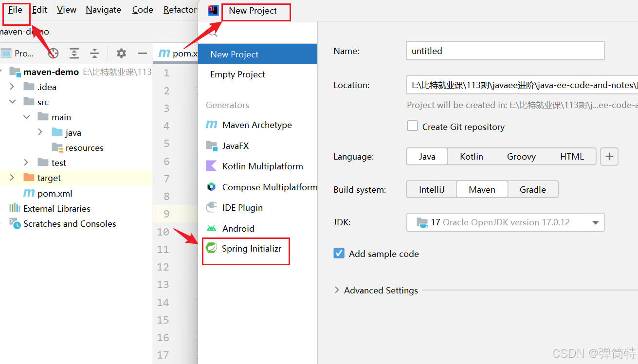The height and width of the screenshot is (364, 638).
Task: Open the Navigate menu
Action: coord(103,10)
